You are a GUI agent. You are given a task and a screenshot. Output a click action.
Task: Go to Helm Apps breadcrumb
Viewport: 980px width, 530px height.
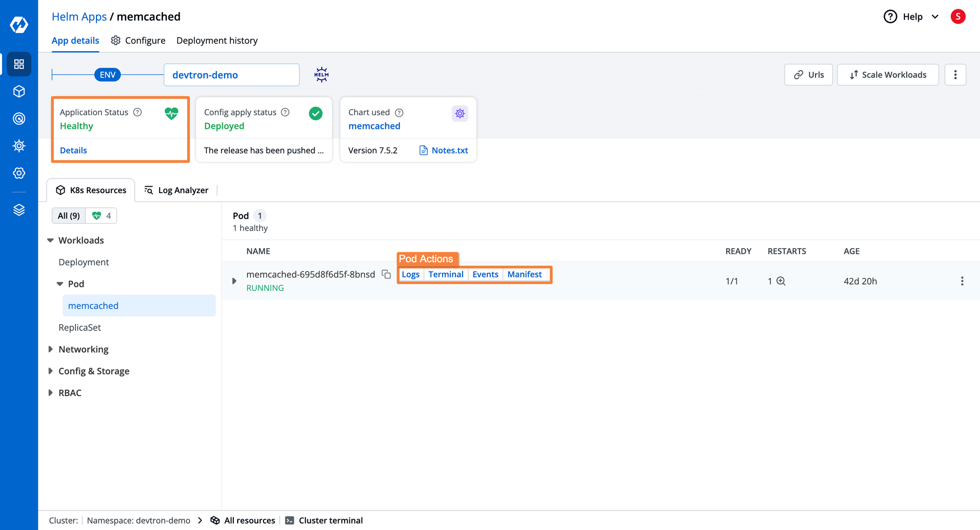point(79,17)
